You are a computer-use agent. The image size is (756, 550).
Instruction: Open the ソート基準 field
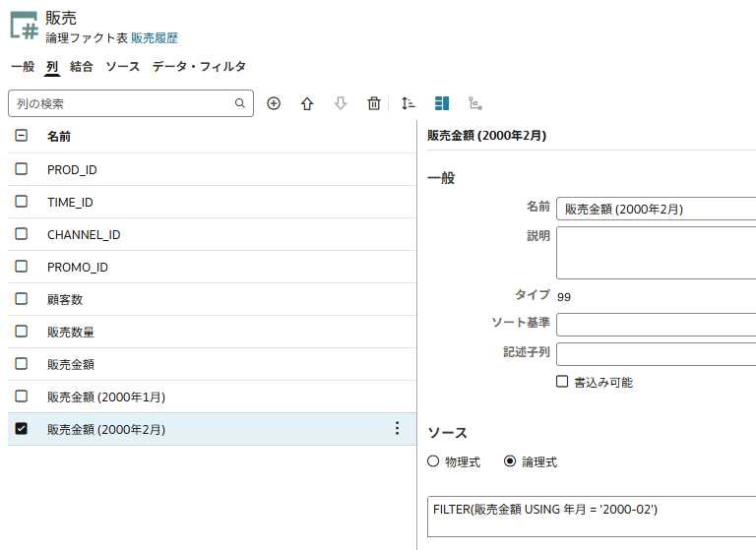657,325
